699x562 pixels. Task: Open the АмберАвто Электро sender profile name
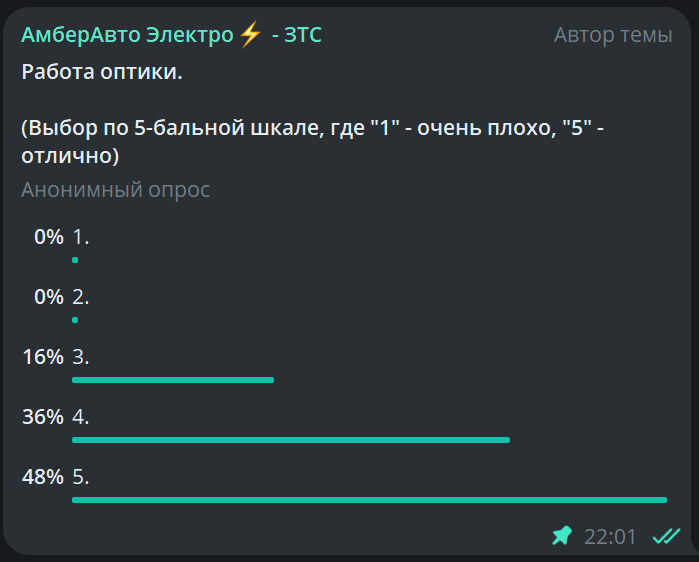pos(127,35)
